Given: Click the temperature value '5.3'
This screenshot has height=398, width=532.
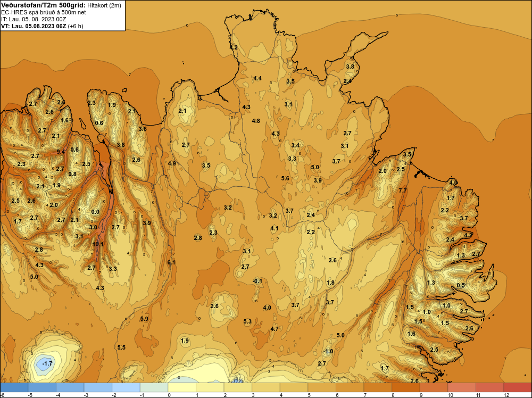Looking at the screenshot, I should pyautogui.click(x=247, y=321).
